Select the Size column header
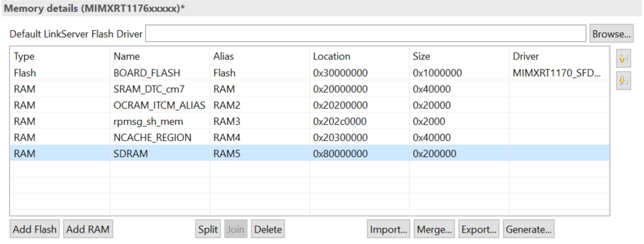Viewport: 644px width, 244px height. (x=459, y=56)
